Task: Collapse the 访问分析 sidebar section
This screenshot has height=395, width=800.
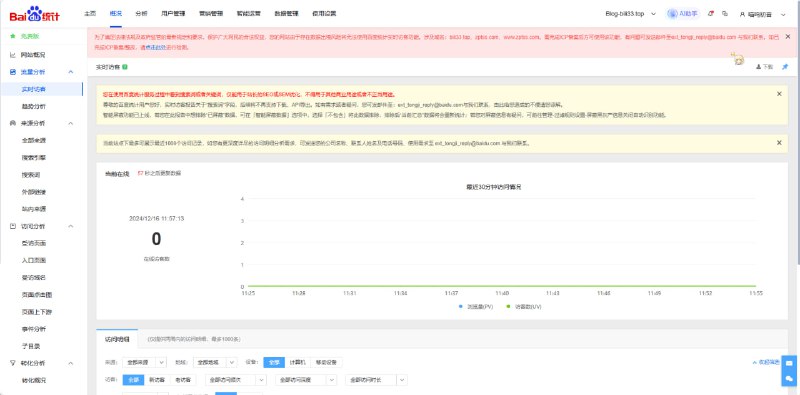Action: pyautogui.click(x=71, y=226)
